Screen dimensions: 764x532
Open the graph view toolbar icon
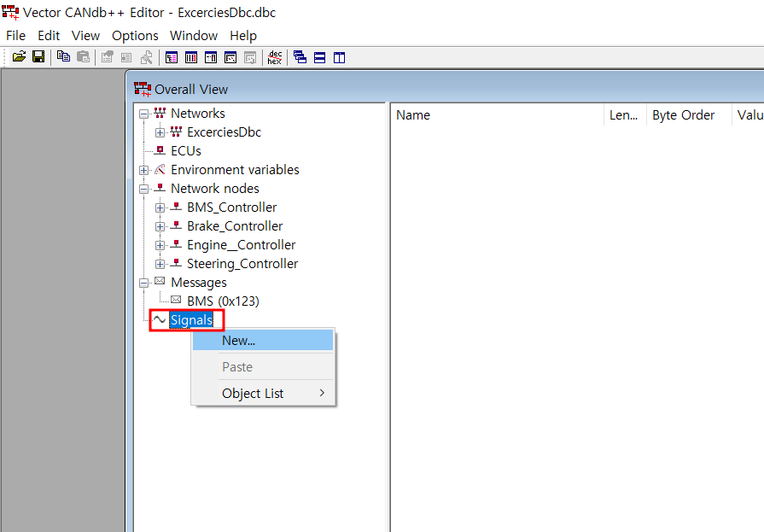point(230,57)
